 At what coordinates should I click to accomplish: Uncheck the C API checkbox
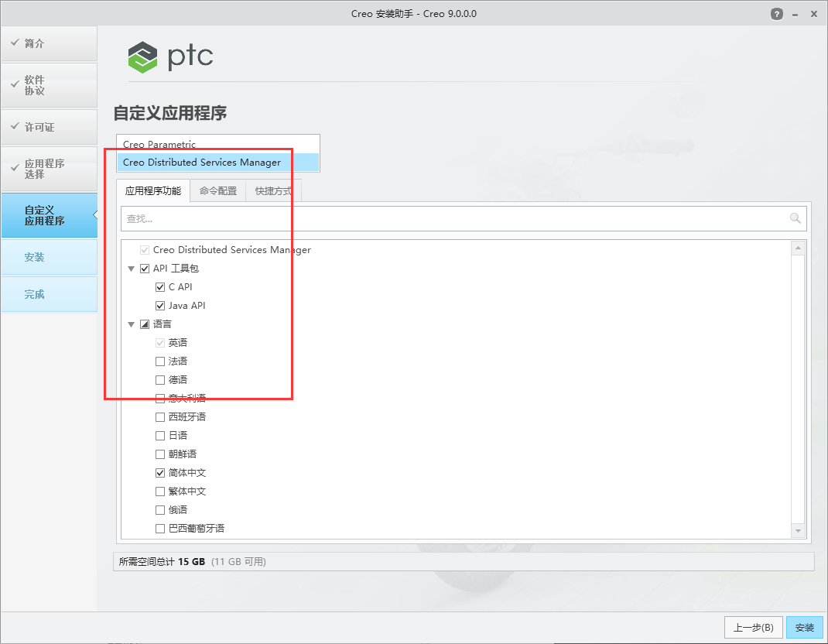point(159,286)
